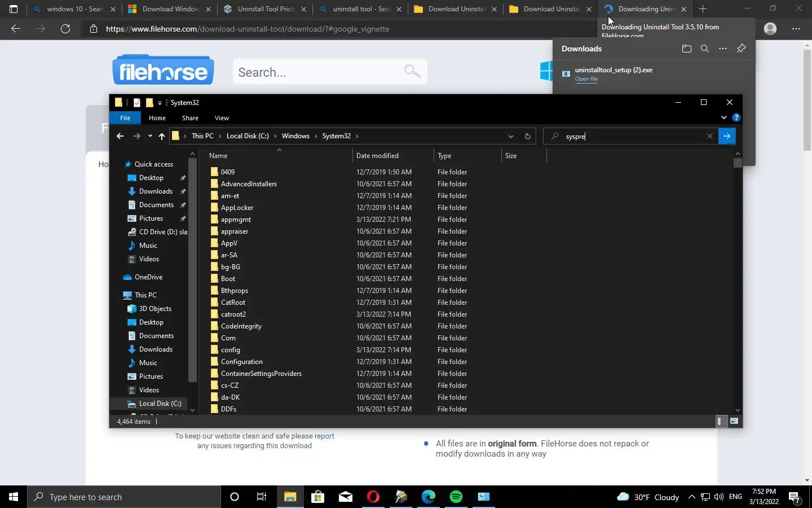The width and height of the screenshot is (812, 508).
Task: Open the Share ribbon tab
Action: [x=190, y=118]
